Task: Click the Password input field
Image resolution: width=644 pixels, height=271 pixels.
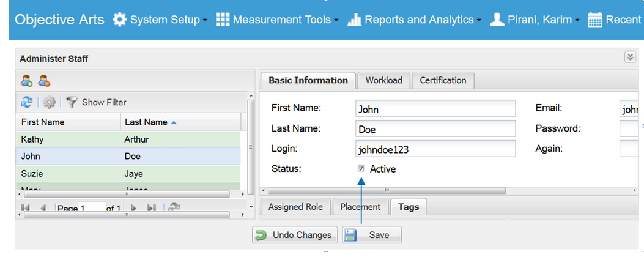Action: (629, 128)
